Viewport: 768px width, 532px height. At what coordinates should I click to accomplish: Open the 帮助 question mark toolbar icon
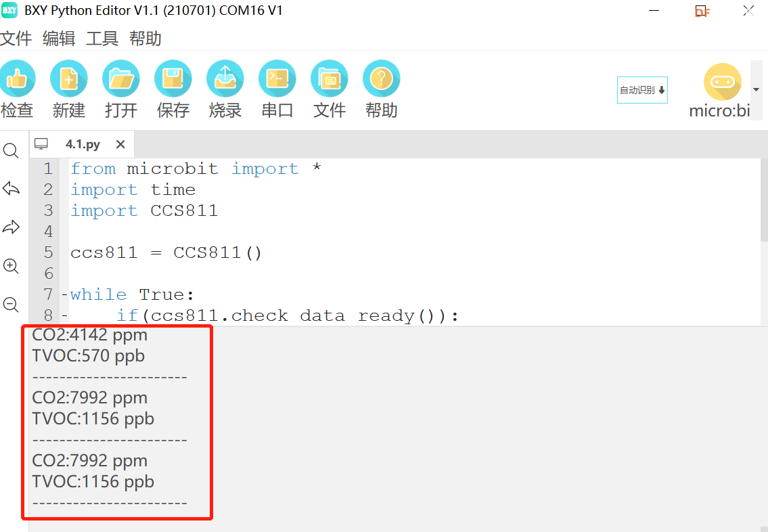point(381,79)
